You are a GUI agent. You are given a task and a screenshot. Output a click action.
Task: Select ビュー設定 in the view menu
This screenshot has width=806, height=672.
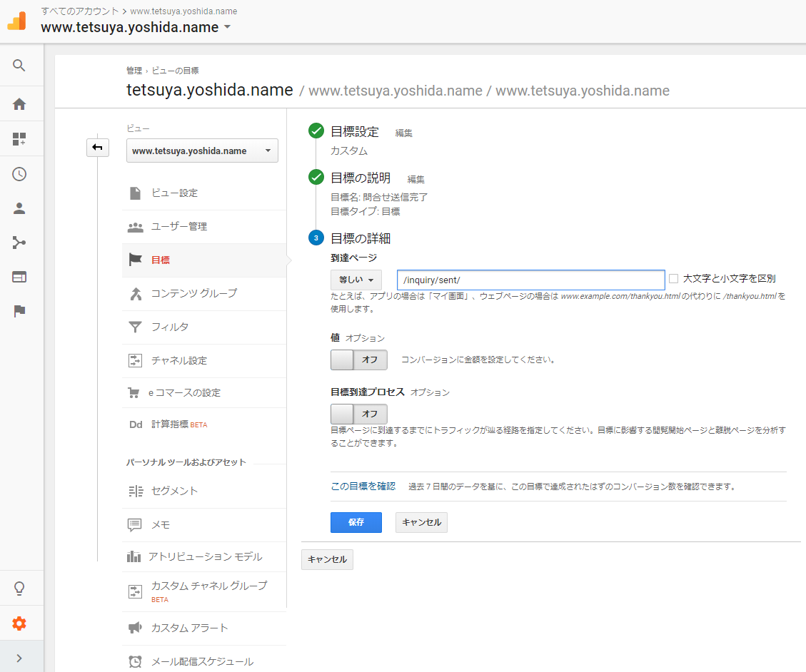[x=174, y=193]
